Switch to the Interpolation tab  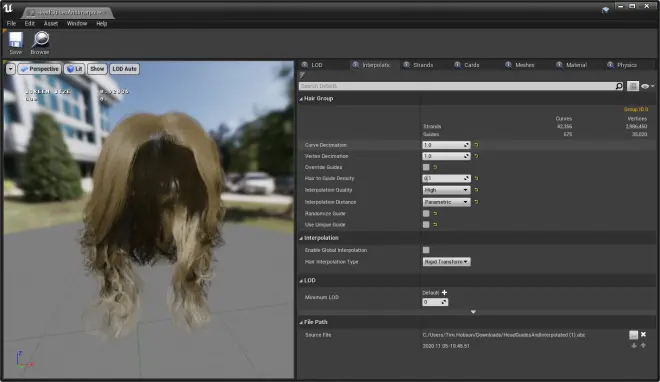pyautogui.click(x=375, y=65)
